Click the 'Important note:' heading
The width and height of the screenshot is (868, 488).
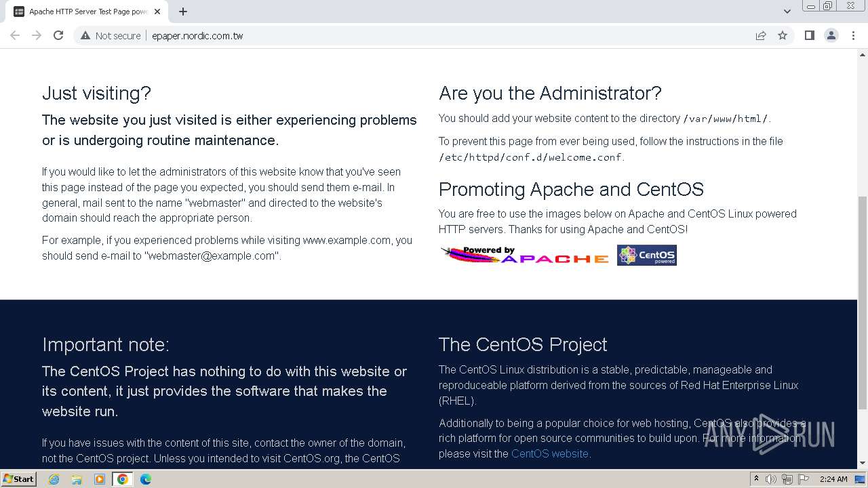click(106, 345)
